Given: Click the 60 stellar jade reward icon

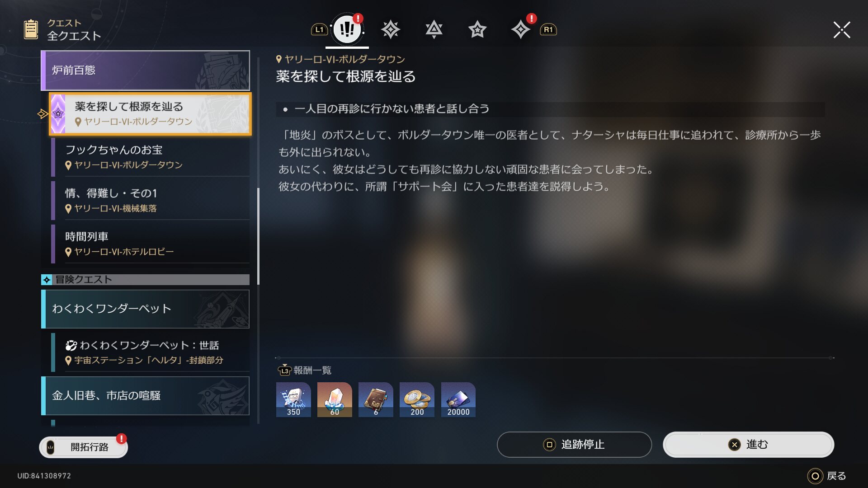Looking at the screenshot, I should [335, 399].
